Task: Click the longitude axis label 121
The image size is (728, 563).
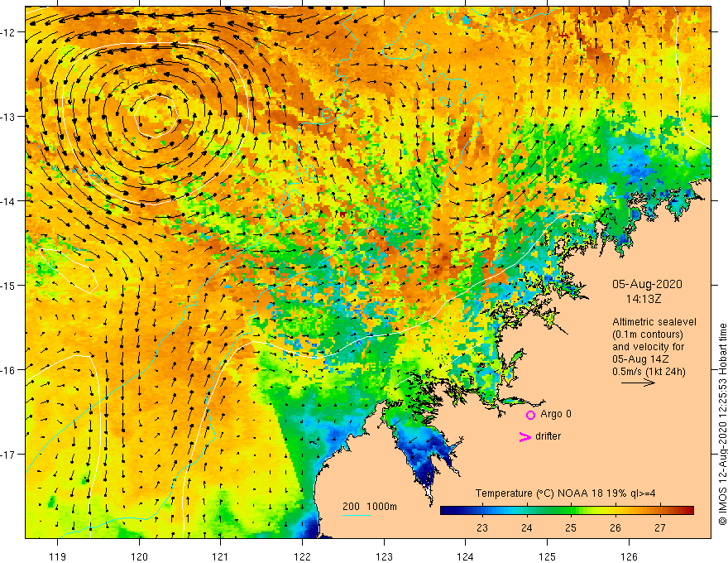Action: coord(221,556)
